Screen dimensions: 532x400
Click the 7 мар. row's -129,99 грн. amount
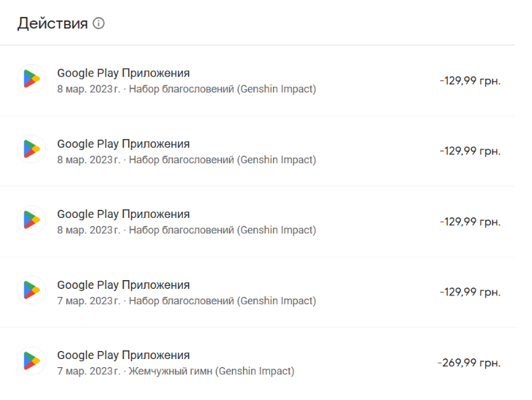pos(471,292)
